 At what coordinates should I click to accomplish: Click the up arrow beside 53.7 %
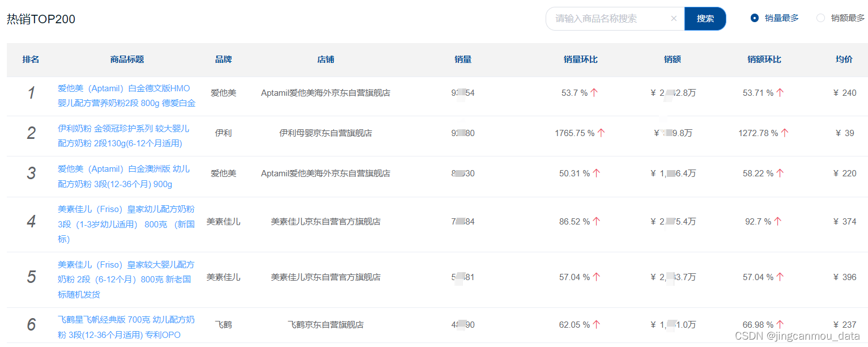point(594,93)
